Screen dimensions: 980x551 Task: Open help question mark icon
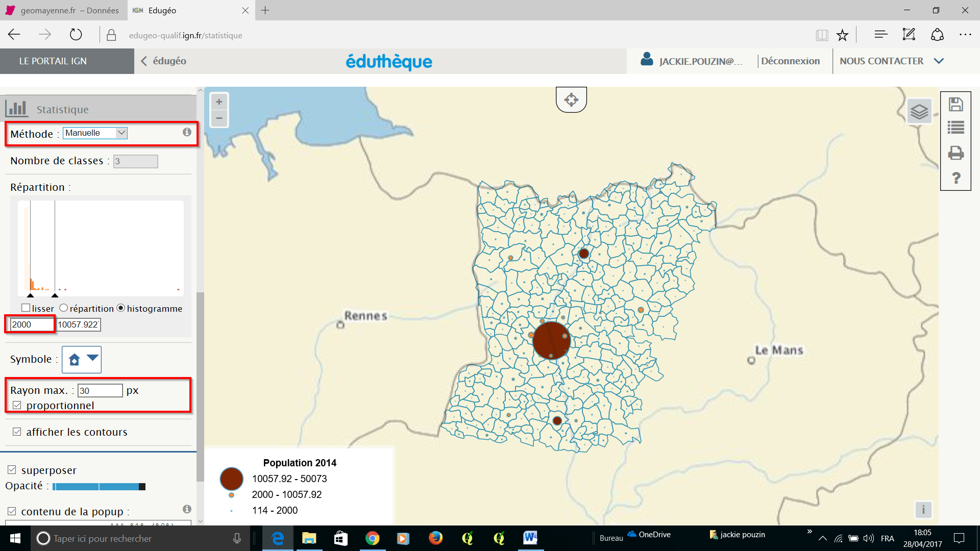[x=956, y=178]
